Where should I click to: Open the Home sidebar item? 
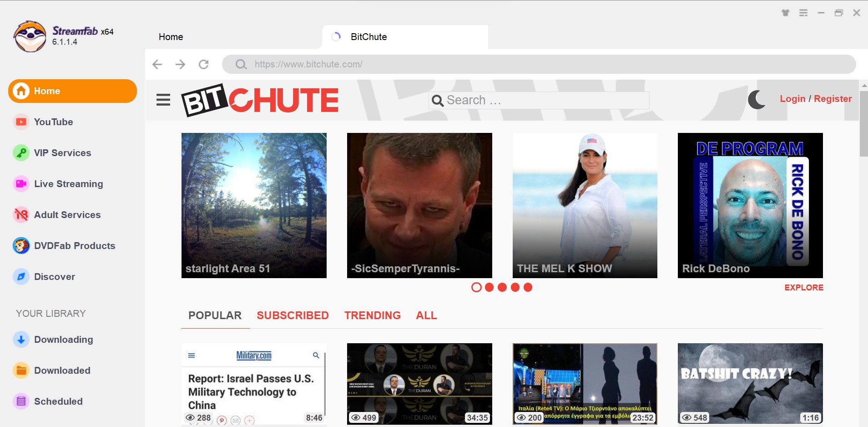pos(72,91)
